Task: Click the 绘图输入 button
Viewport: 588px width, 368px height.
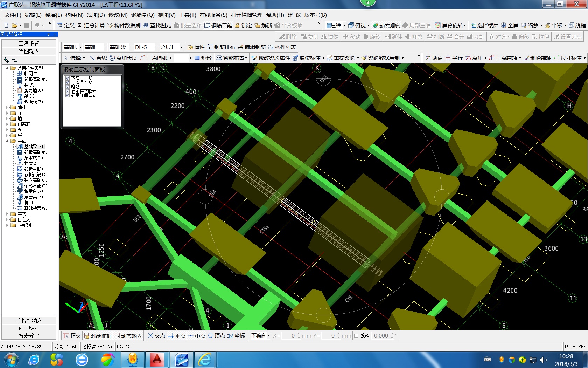Action: (29, 51)
